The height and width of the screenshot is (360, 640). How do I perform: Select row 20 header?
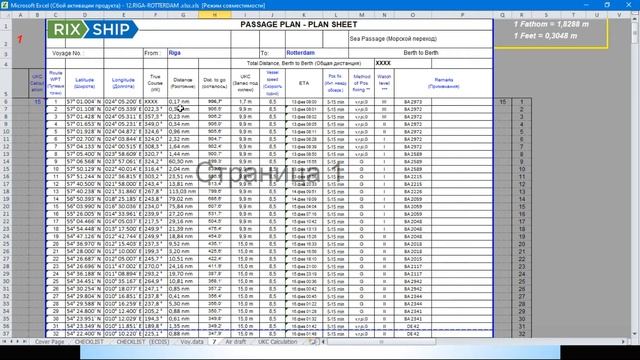tap(6, 207)
